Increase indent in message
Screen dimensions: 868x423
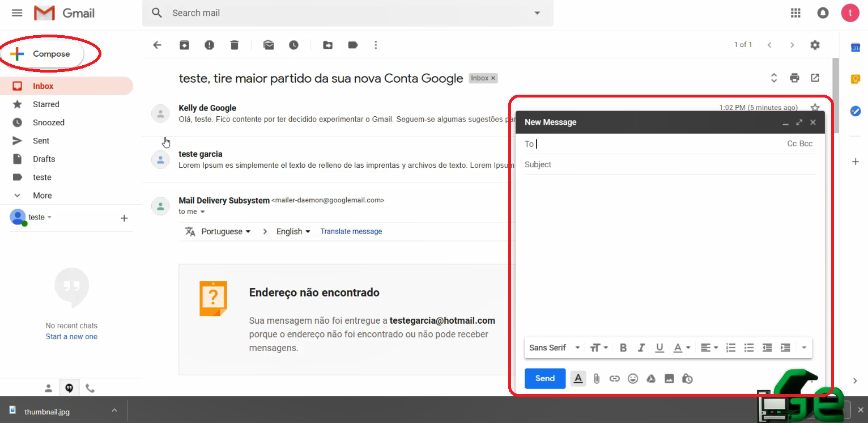785,348
